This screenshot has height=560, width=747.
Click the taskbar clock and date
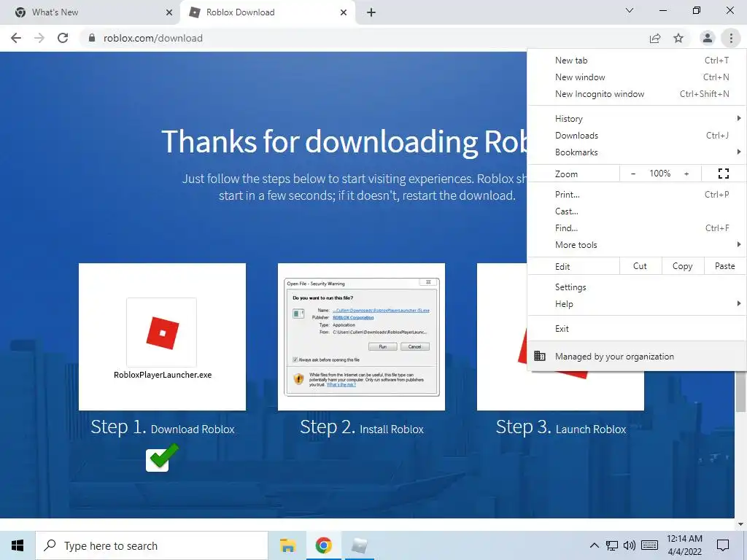(x=684, y=545)
